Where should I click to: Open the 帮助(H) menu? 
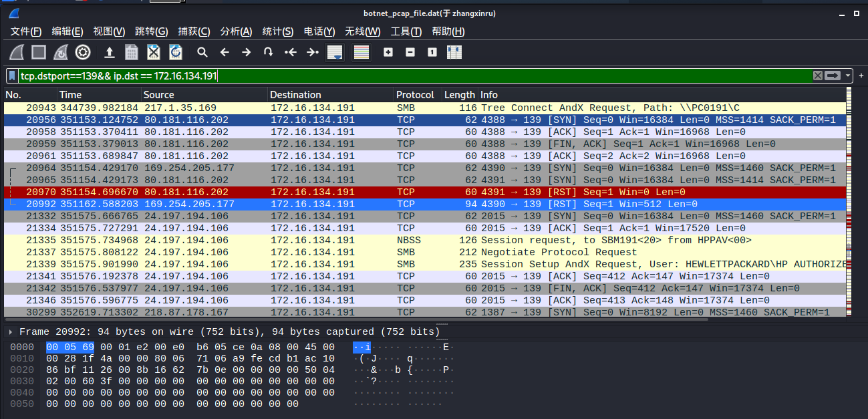(448, 31)
